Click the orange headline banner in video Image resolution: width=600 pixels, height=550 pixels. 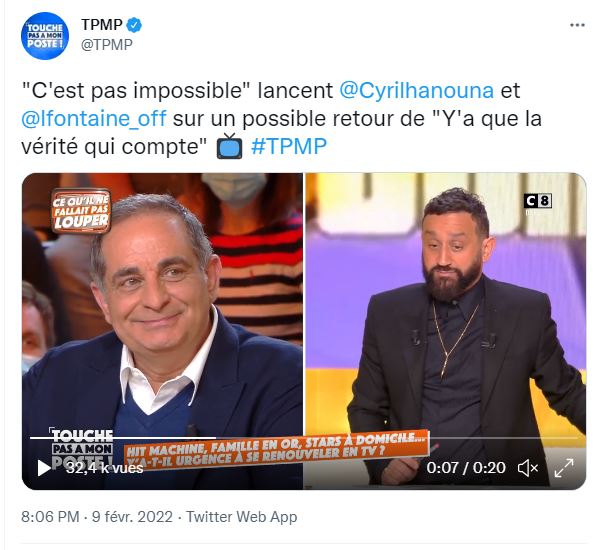[x=276, y=451]
